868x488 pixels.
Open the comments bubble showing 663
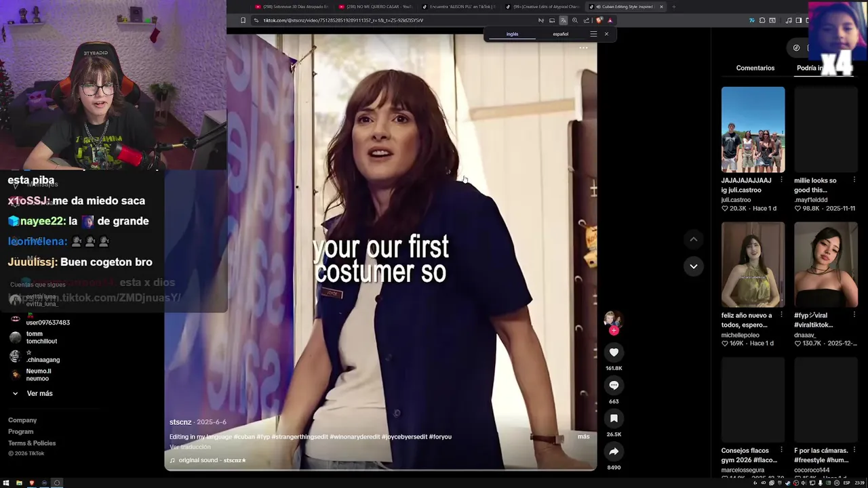point(614,385)
